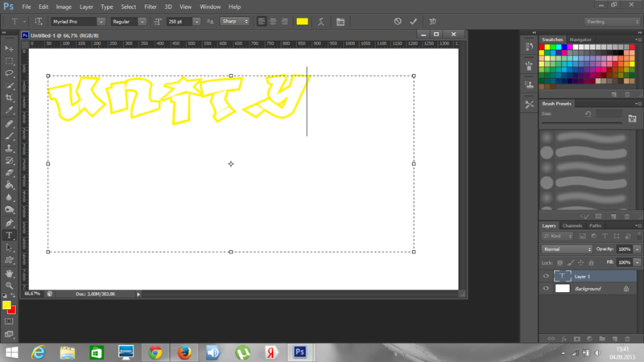
Task: Switch to the Navigator tab
Action: (580, 39)
